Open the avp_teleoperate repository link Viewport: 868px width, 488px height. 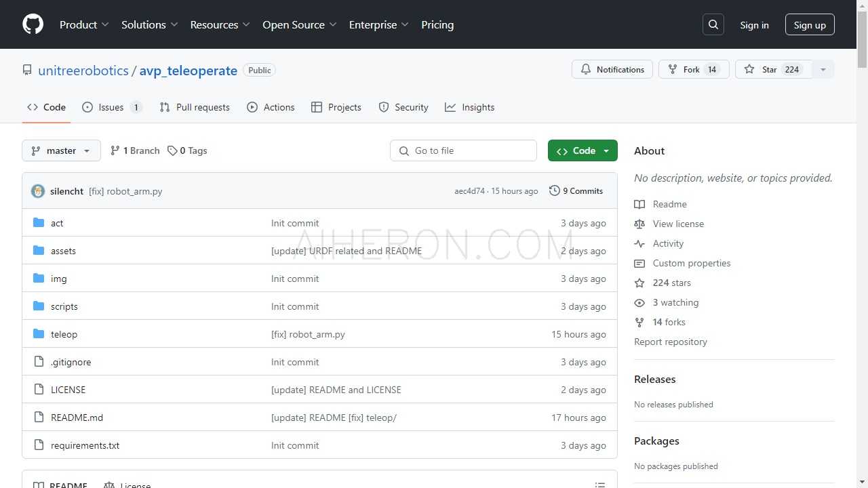(189, 70)
